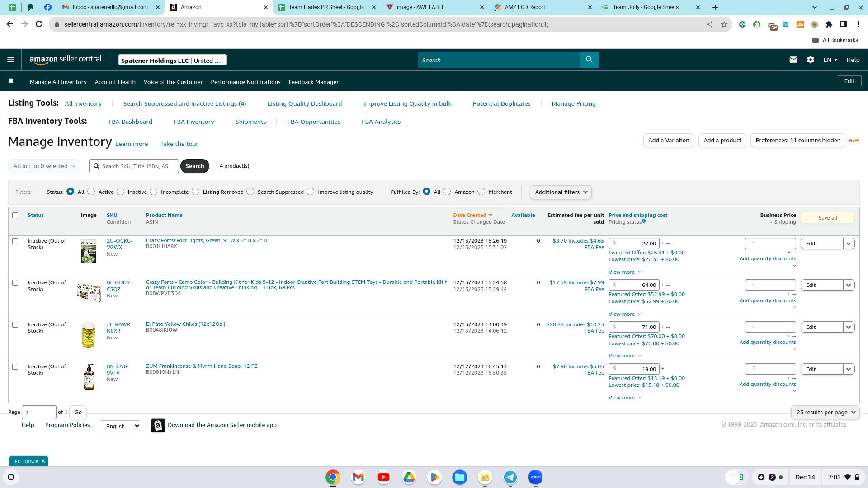Open the EN language menu in header
The height and width of the screenshot is (488, 868).
(x=830, y=60)
